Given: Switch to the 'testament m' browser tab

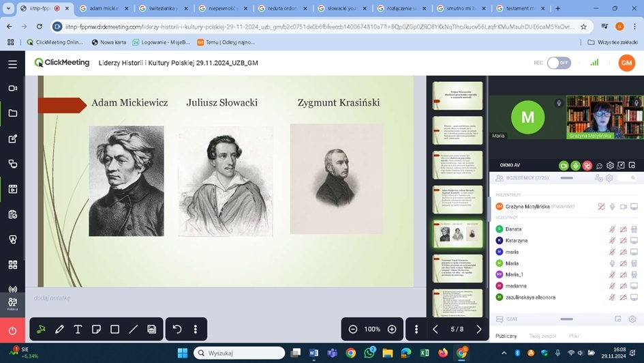Looking at the screenshot, I should click(521, 8).
